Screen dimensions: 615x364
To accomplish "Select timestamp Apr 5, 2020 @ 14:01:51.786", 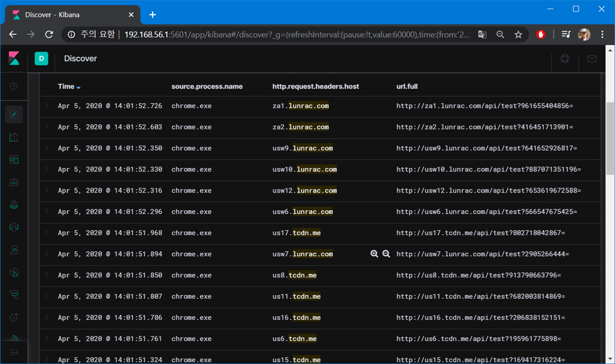I will (x=110, y=317).
